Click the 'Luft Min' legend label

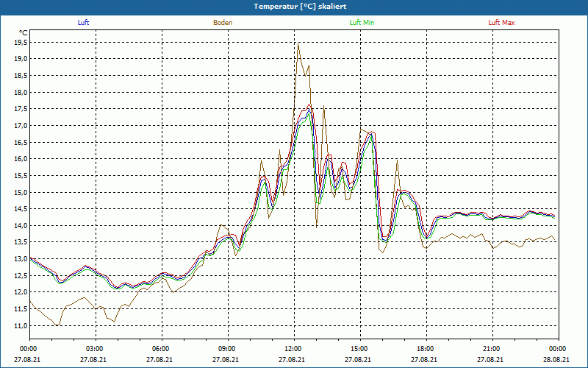pos(362,23)
